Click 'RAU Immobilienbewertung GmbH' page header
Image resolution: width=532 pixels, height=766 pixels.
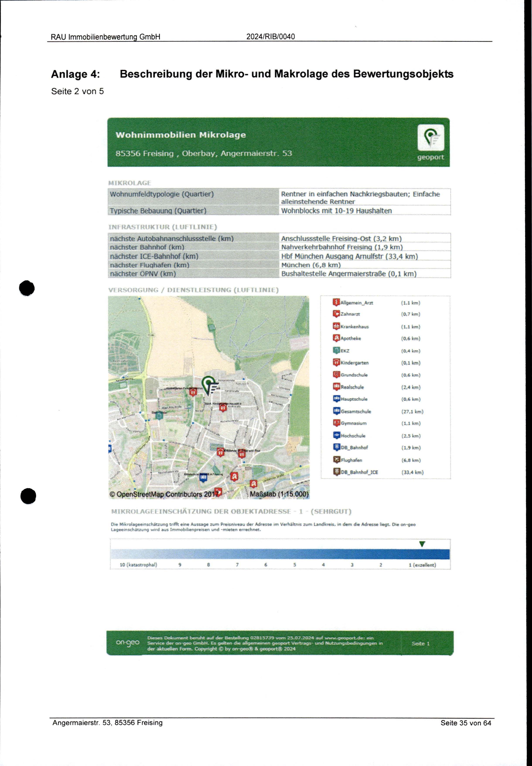click(105, 37)
